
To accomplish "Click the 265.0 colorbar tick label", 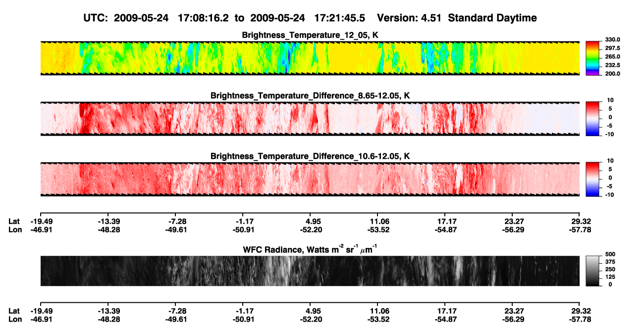I will coord(612,57).
